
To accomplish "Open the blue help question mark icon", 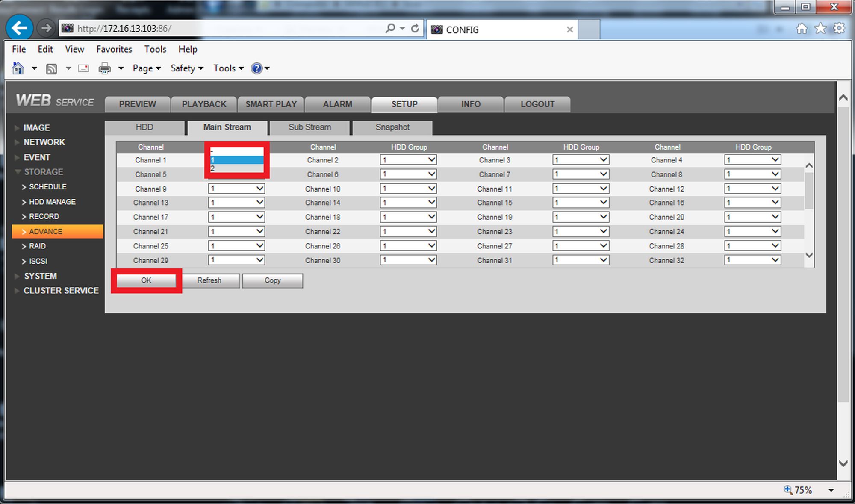I will coord(256,68).
